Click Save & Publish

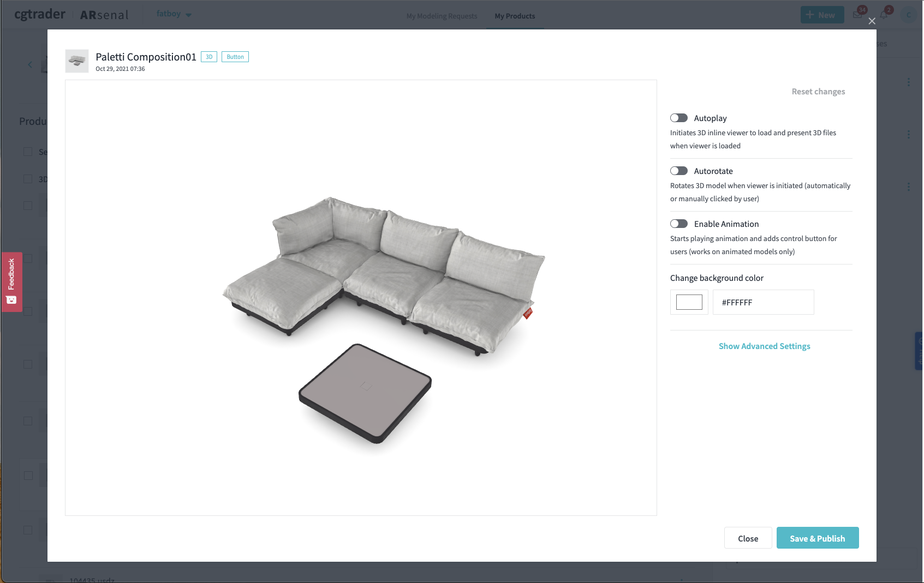(x=818, y=538)
